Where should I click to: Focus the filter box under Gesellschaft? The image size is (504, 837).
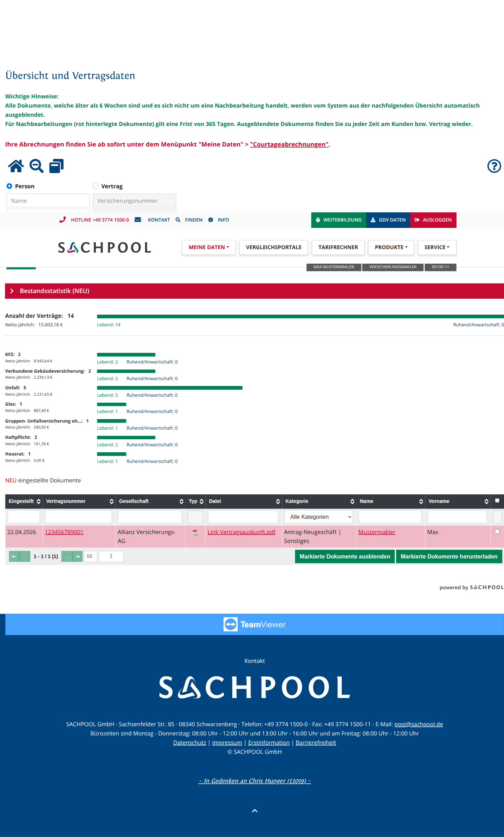click(x=150, y=517)
